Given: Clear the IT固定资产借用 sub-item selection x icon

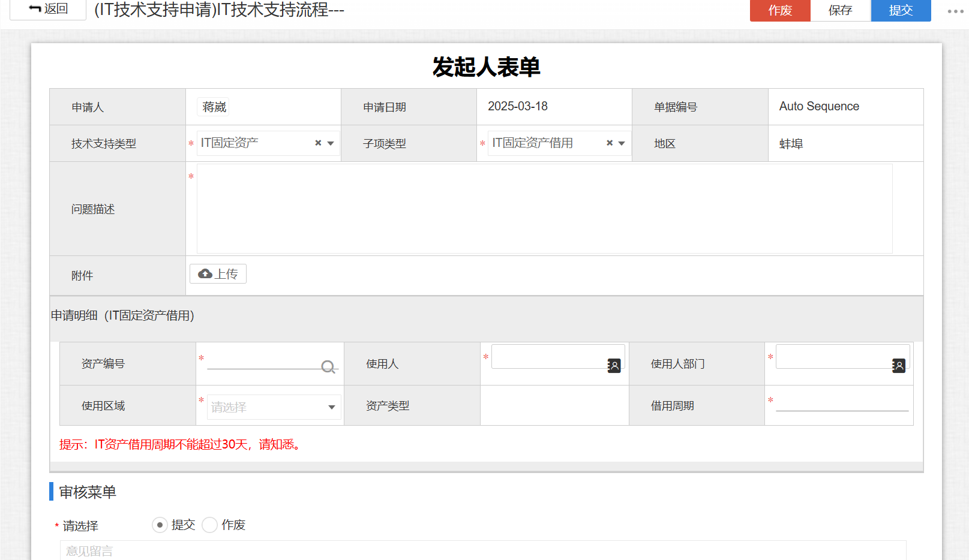Looking at the screenshot, I should (610, 143).
